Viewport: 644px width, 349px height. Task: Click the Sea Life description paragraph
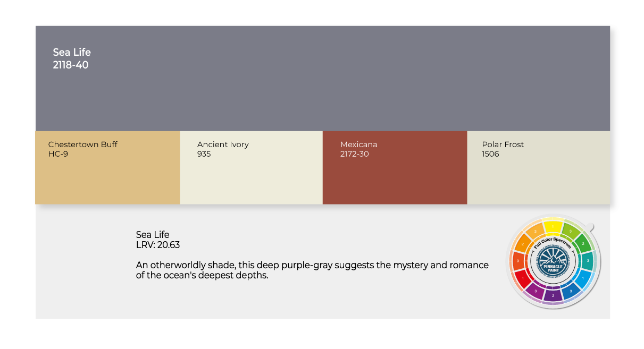(312, 270)
